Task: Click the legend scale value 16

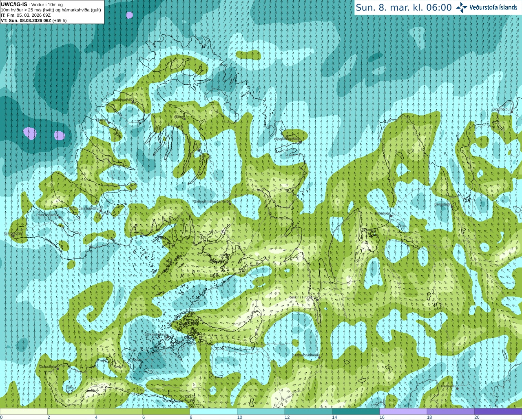Action: [x=382, y=417]
